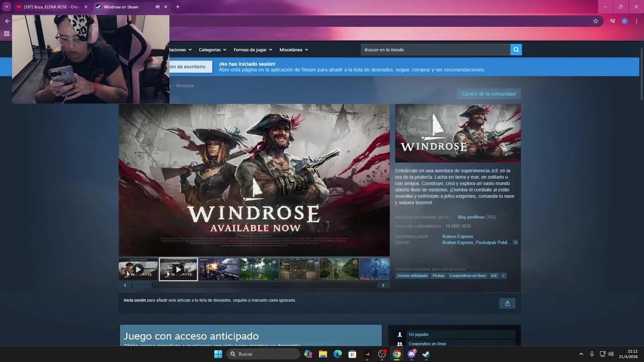The width and height of the screenshot is (644, 362).
Task: Go back with browser back arrow
Action: pos(7,21)
